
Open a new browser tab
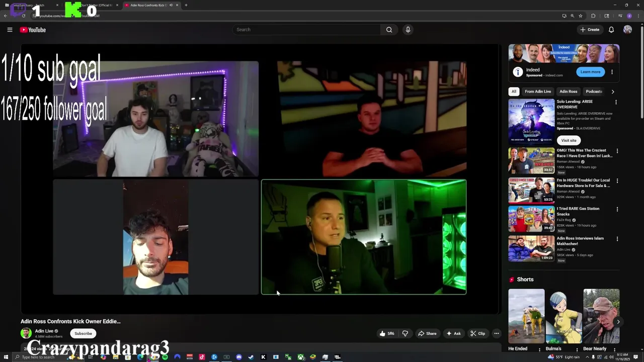point(186,5)
